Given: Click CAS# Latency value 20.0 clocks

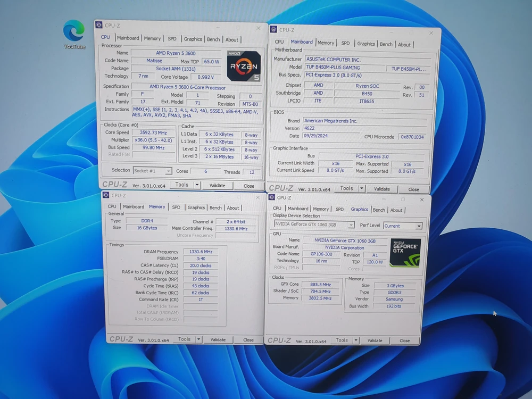Looking at the screenshot, I should [201, 265].
